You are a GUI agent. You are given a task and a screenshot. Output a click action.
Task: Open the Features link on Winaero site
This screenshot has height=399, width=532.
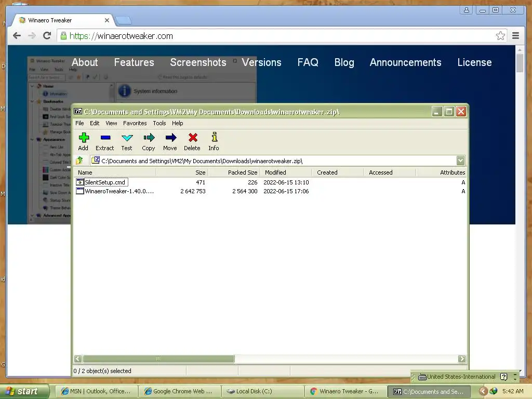pos(134,62)
